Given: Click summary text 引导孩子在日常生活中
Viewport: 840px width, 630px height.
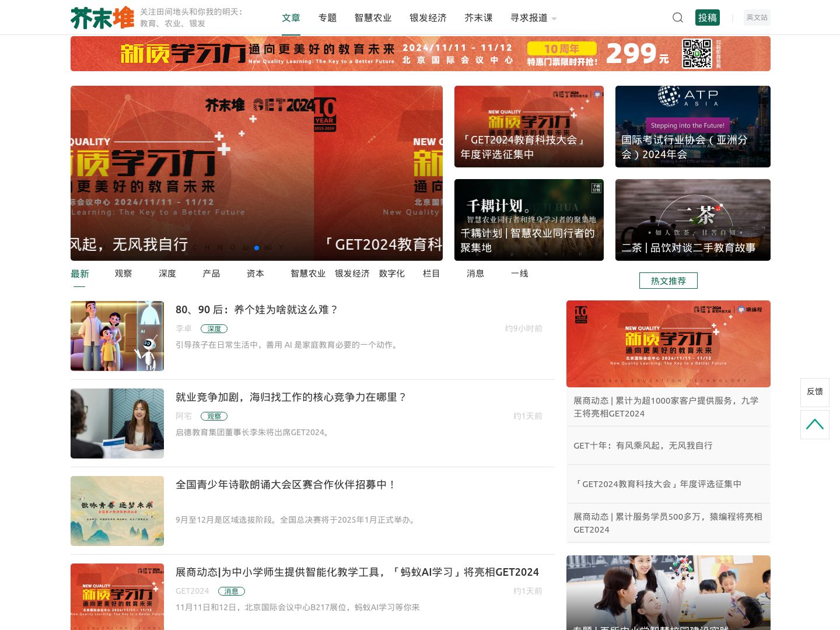Looking at the screenshot, I should (x=288, y=345).
